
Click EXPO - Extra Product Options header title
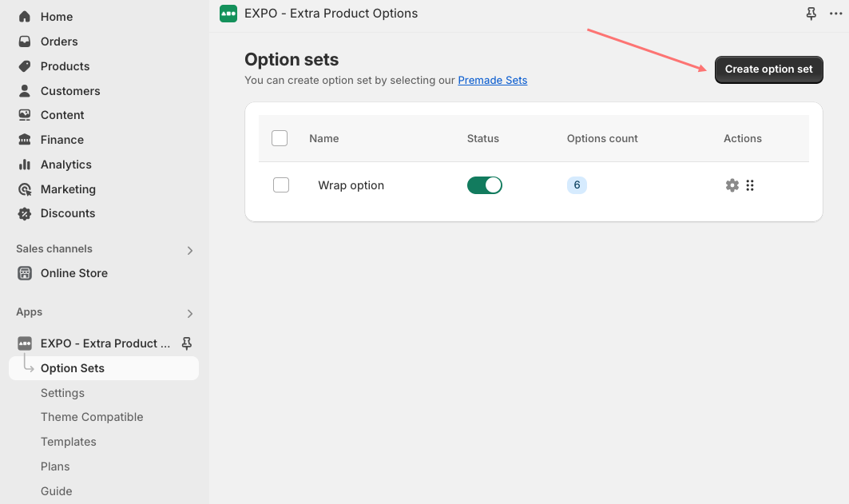pos(331,14)
